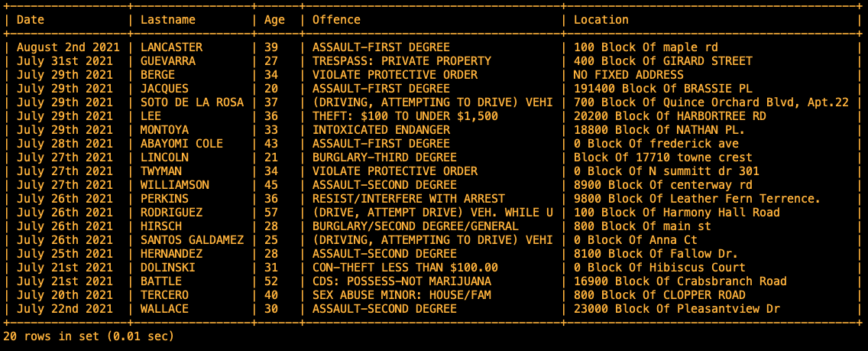Image resolution: width=868 pixels, height=351 pixels.
Task: Select the August 2nd 2021 date
Action: [x=68, y=47]
